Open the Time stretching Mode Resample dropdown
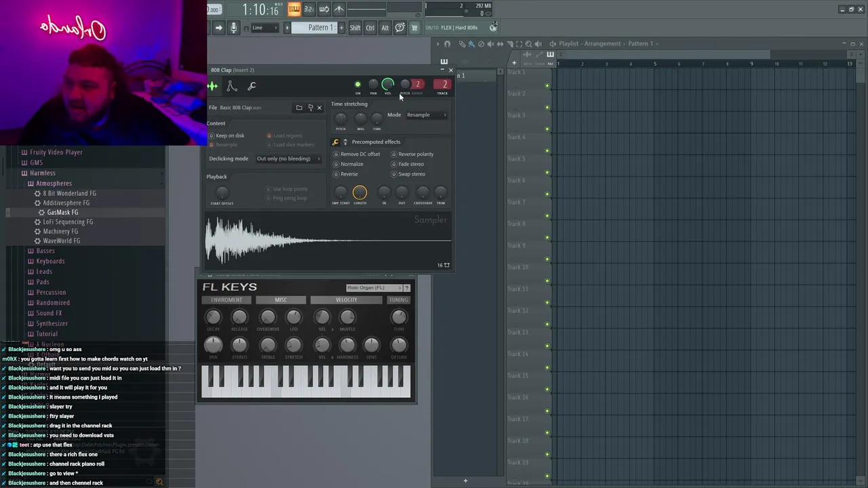The height and width of the screenshot is (488, 868). 427,115
